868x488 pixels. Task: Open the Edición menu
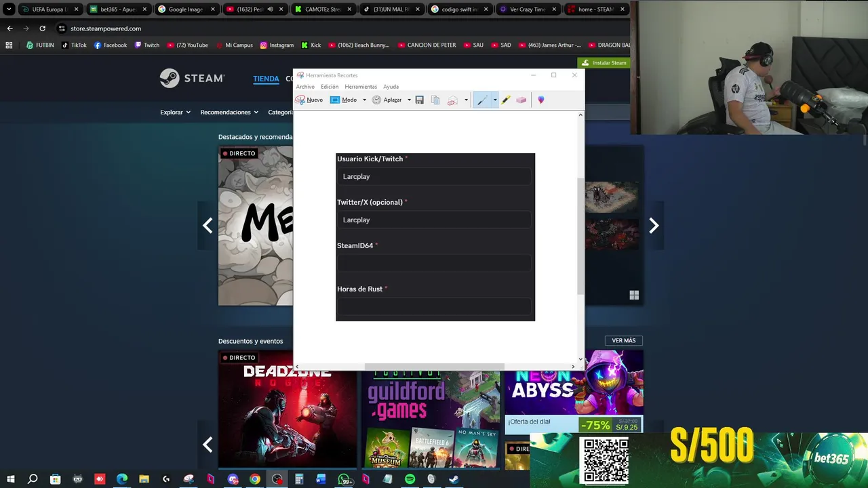tap(330, 87)
